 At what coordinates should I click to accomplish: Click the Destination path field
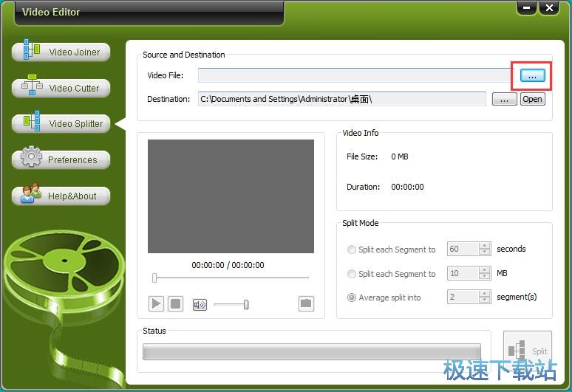pyautogui.click(x=342, y=99)
